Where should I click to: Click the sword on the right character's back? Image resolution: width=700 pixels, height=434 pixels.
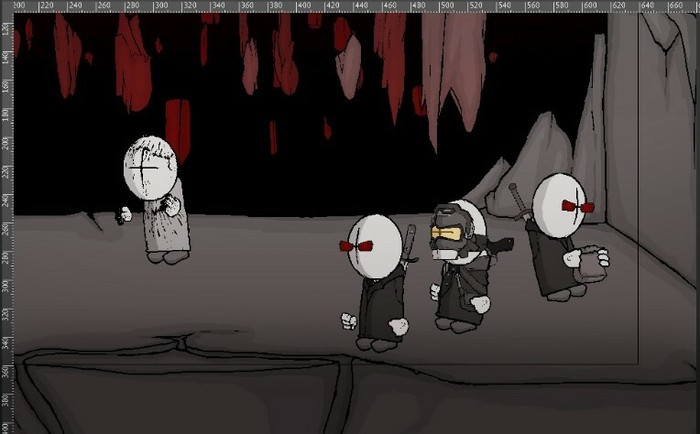pos(520,202)
